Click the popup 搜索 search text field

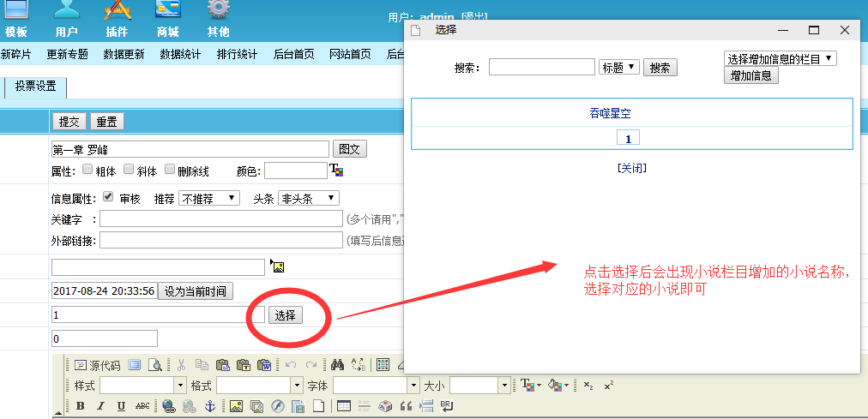pos(541,67)
